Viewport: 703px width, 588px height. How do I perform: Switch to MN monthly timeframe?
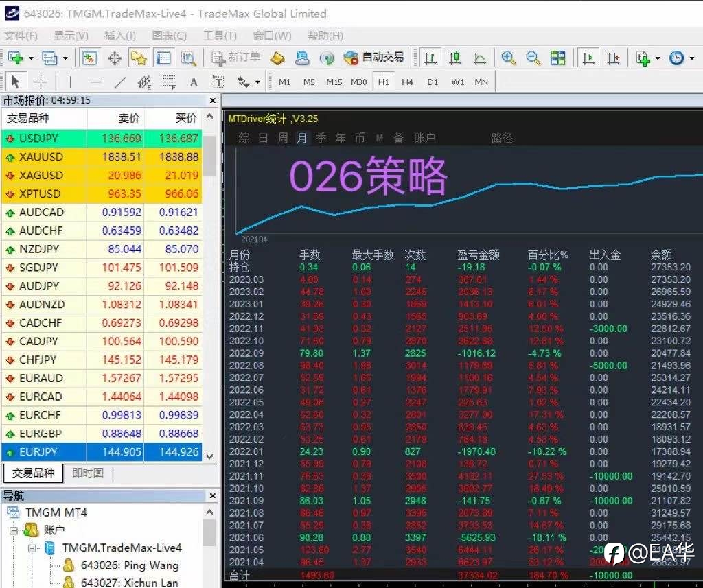pyautogui.click(x=481, y=82)
